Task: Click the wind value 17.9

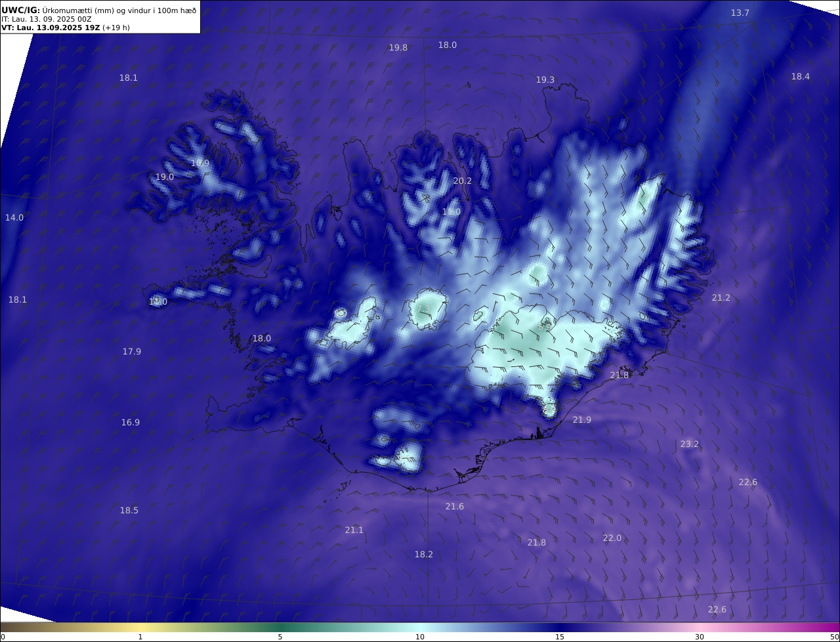Action: tap(131, 351)
